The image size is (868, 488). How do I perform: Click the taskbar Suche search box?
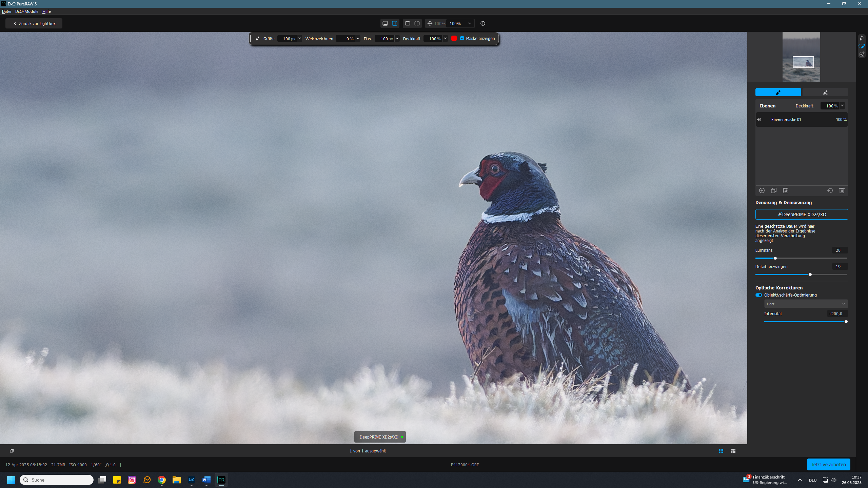point(57,480)
